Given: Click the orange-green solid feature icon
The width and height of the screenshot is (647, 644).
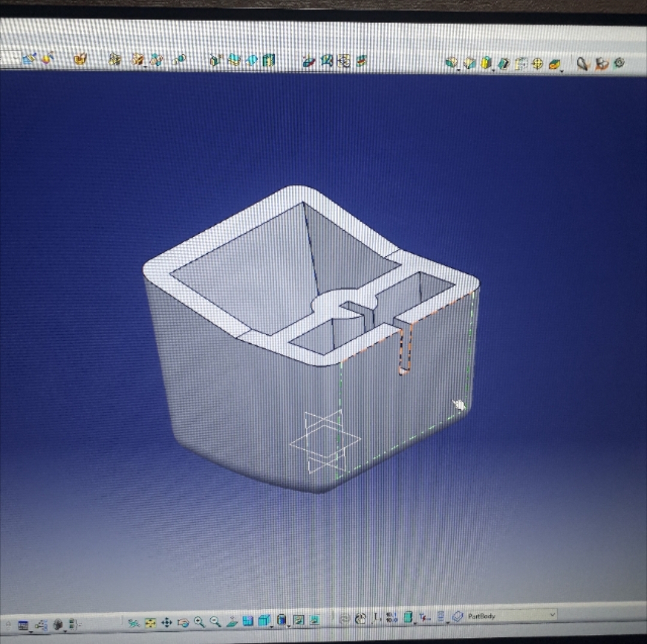Looking at the screenshot, I should click(x=555, y=64).
